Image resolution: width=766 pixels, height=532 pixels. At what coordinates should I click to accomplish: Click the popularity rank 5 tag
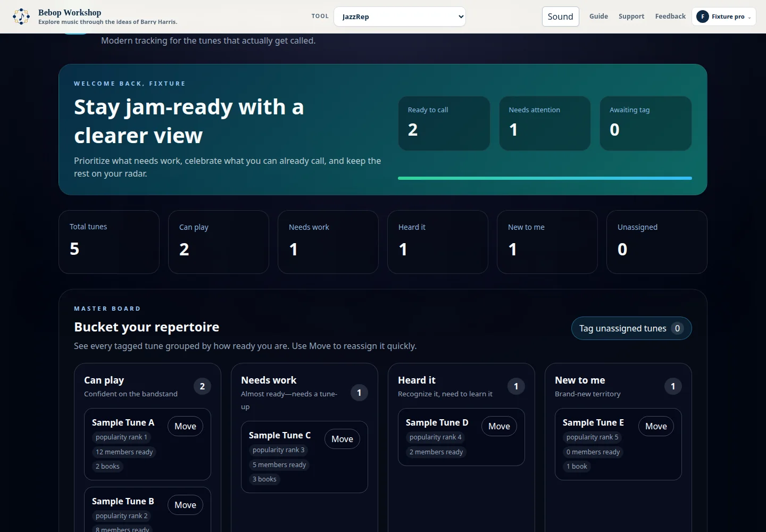[593, 437]
